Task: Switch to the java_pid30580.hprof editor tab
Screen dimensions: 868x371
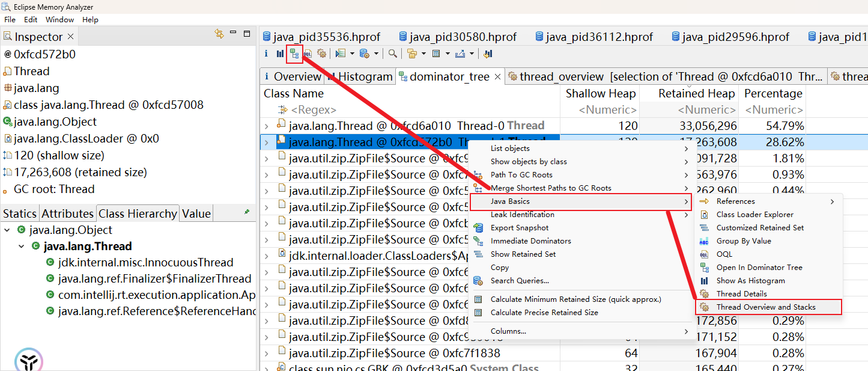Action: tap(458, 37)
